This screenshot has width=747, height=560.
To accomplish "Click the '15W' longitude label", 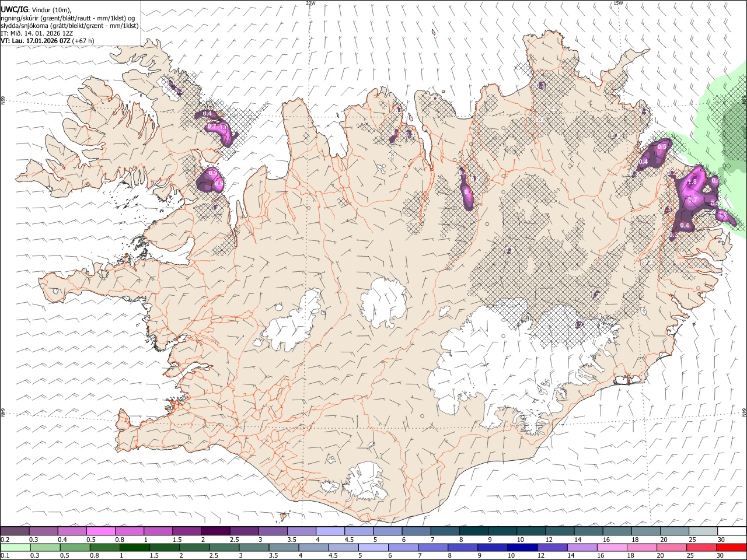I will coord(617,3).
